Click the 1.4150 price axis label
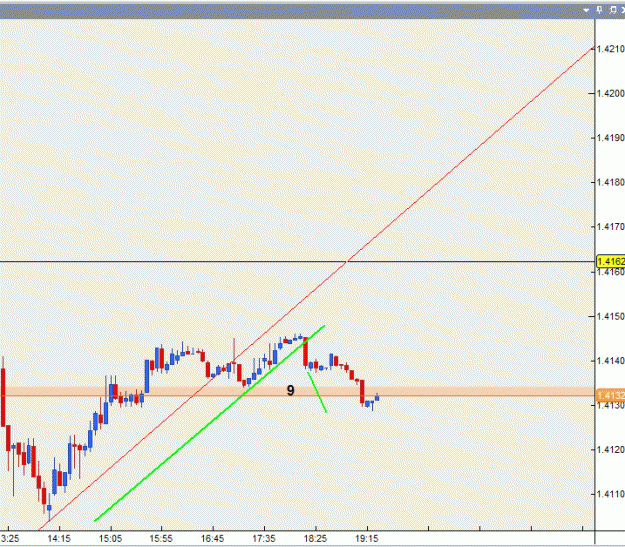The image size is (625, 547). click(611, 316)
